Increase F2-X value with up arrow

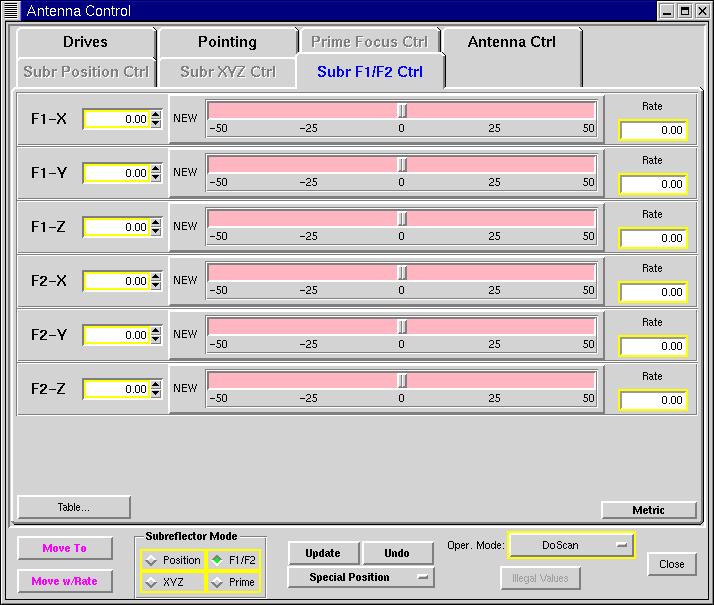pyautogui.click(x=156, y=277)
